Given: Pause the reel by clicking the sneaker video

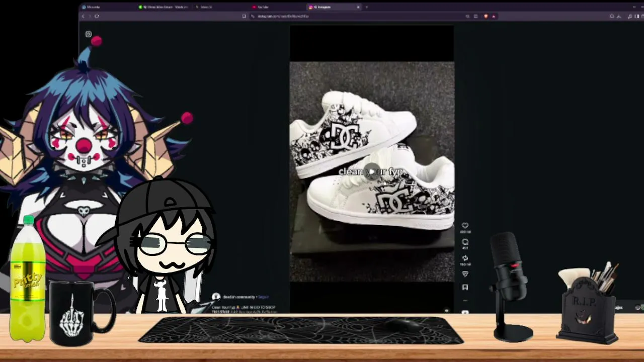Looking at the screenshot, I should click(372, 171).
